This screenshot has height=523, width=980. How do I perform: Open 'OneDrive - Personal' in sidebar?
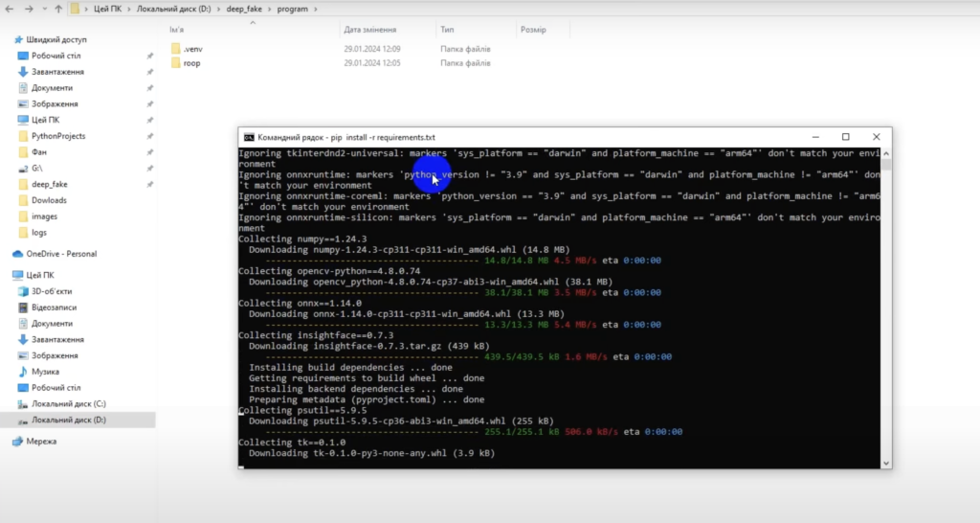[61, 254]
